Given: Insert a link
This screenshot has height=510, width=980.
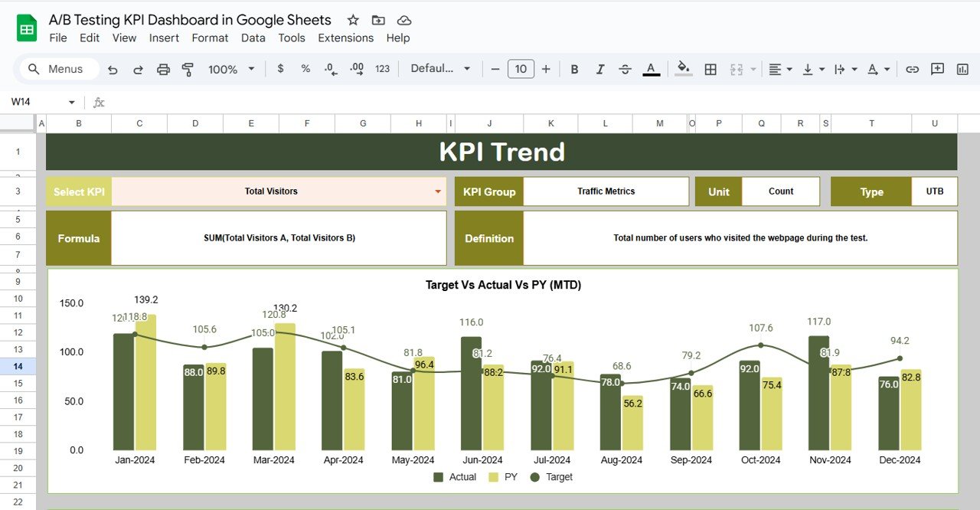Looking at the screenshot, I should 913,68.
